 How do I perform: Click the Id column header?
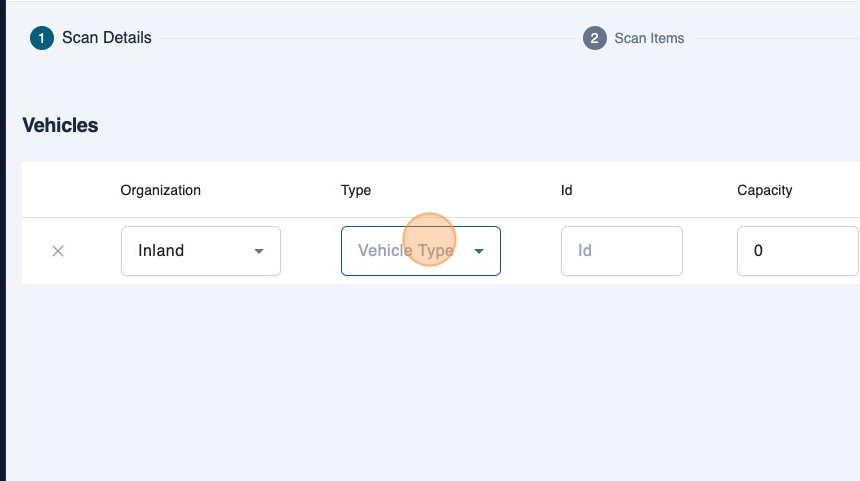tap(566, 190)
